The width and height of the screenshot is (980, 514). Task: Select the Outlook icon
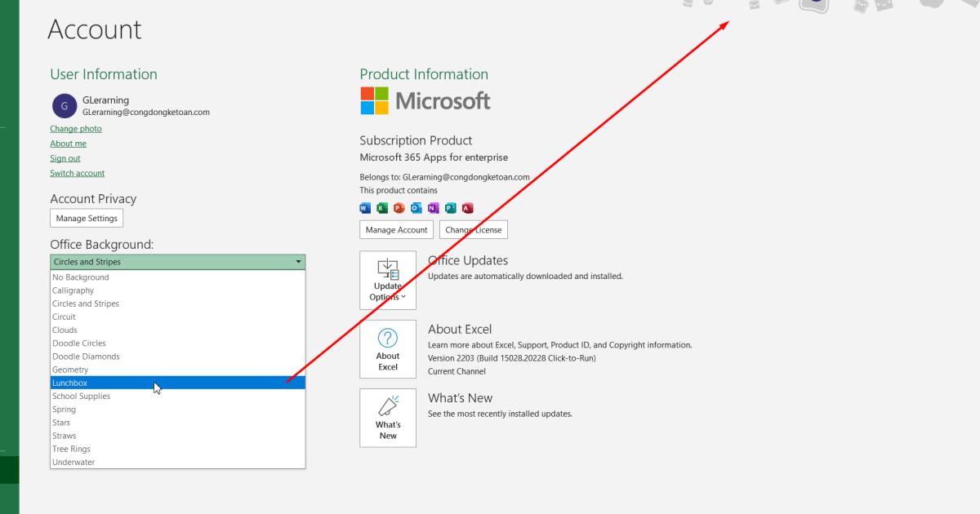[x=415, y=208]
